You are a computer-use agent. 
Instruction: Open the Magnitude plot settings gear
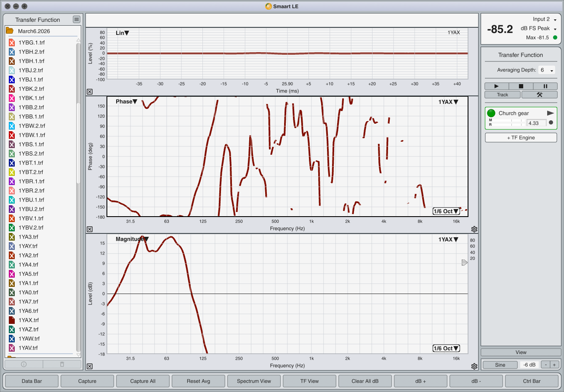(x=474, y=366)
